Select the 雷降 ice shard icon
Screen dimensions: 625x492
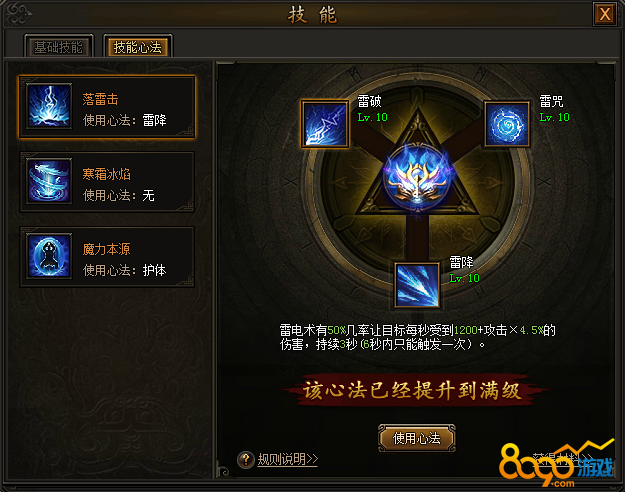tap(417, 285)
